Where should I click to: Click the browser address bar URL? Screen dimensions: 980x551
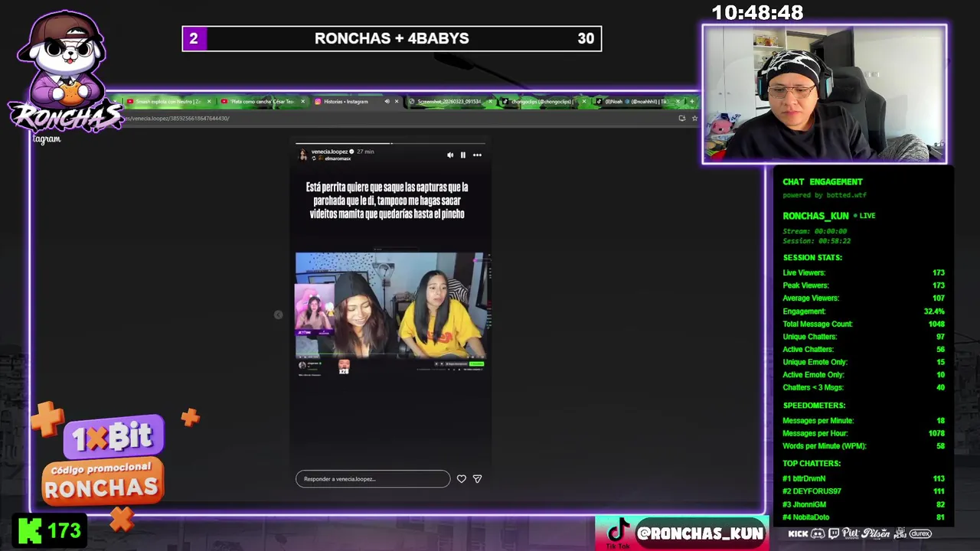click(176, 119)
